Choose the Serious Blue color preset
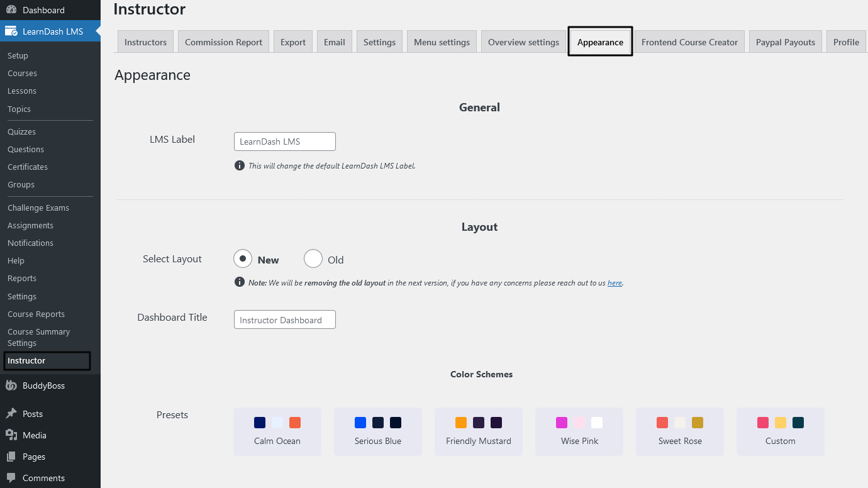 (378, 431)
